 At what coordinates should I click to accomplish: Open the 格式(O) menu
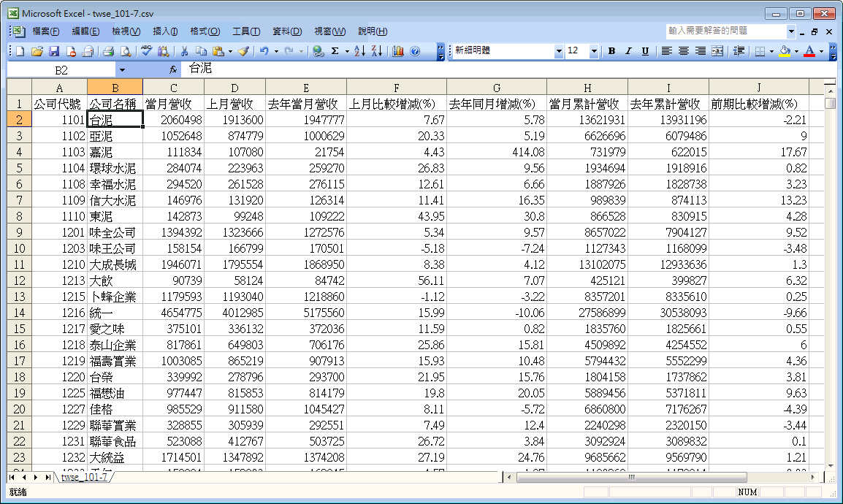pyautogui.click(x=205, y=31)
